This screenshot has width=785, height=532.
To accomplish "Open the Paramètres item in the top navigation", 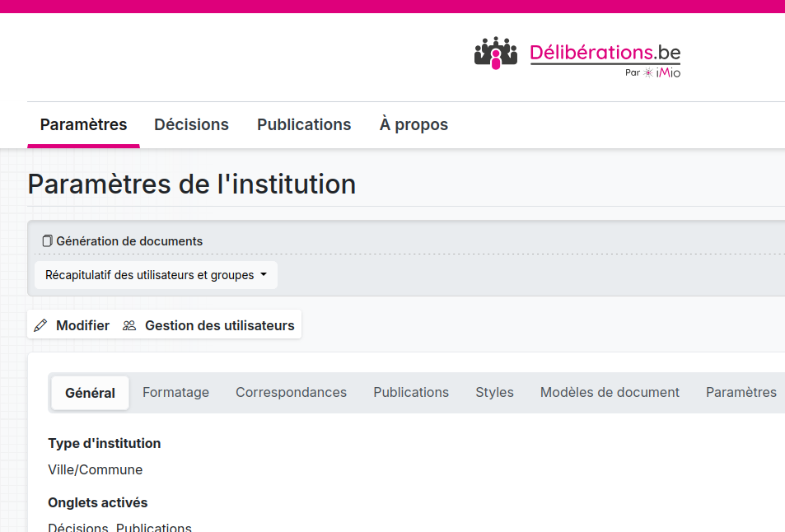I will point(83,124).
